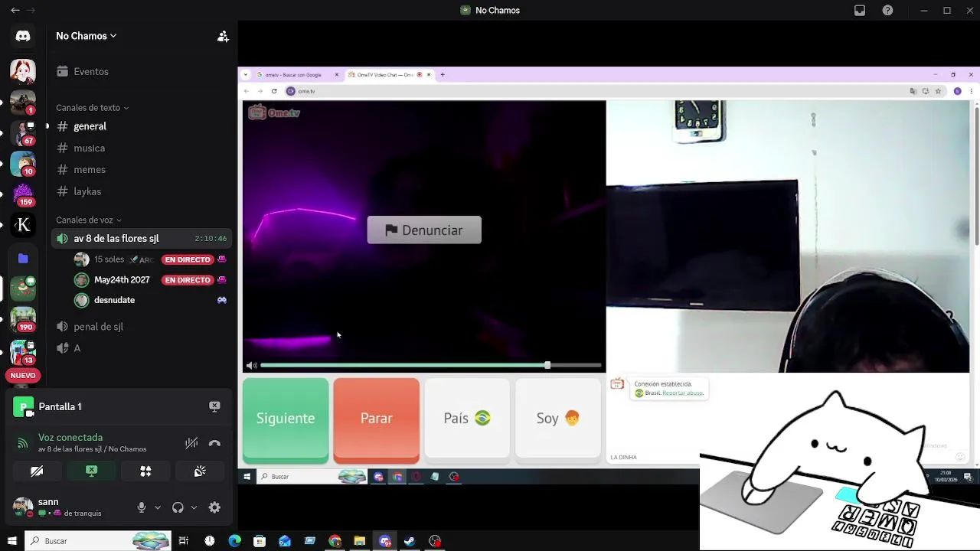Toggle noise suppression icon
The height and width of the screenshot is (551, 980).
click(191, 443)
